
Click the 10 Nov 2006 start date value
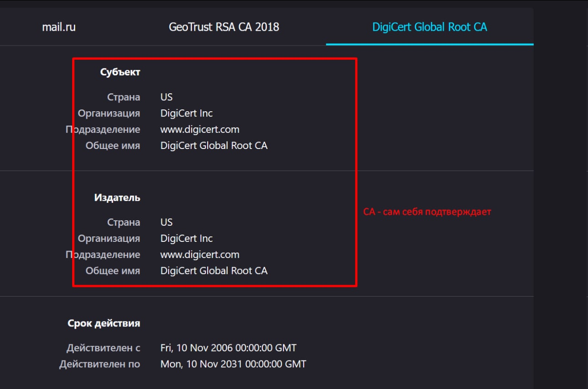coord(228,348)
